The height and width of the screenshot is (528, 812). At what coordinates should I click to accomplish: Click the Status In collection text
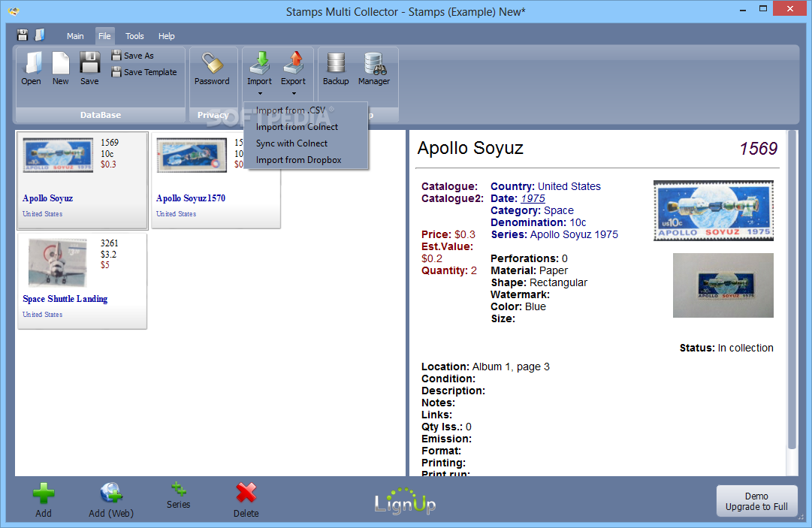tap(745, 348)
